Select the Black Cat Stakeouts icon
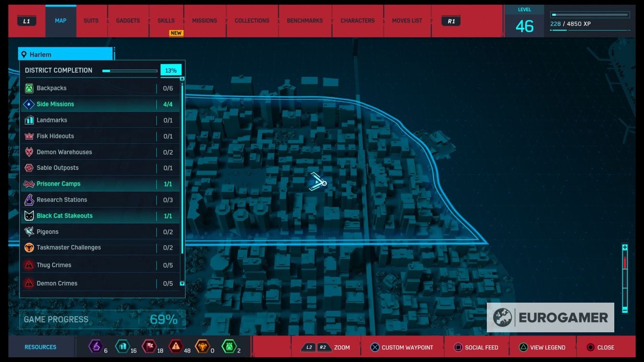 click(x=29, y=215)
